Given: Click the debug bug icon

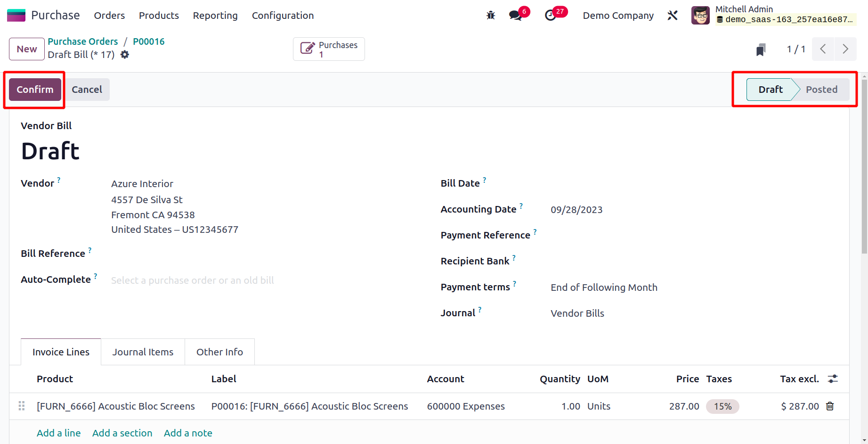Looking at the screenshot, I should click(x=490, y=16).
